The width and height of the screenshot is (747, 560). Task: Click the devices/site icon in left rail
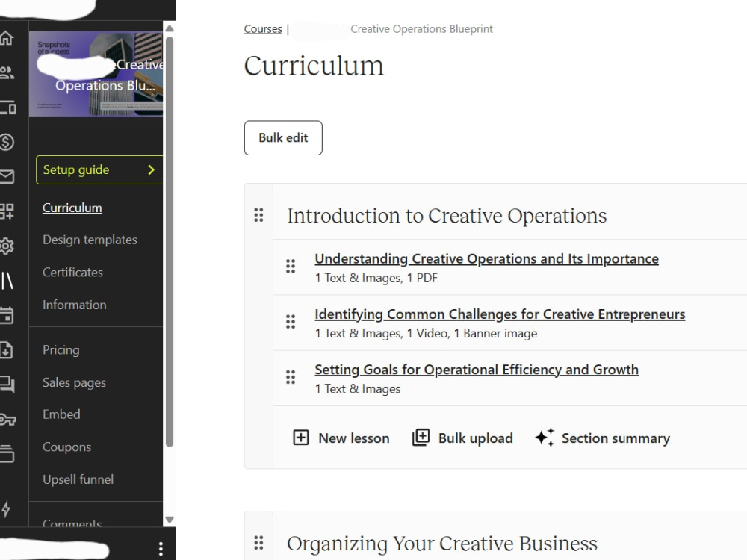click(7, 107)
